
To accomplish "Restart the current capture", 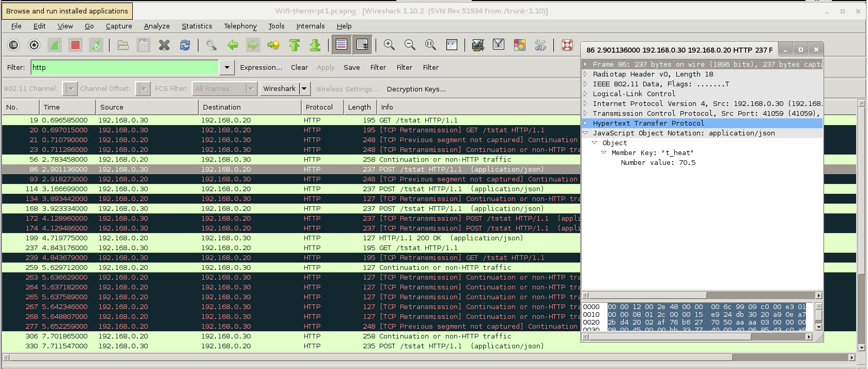I will coord(96,45).
